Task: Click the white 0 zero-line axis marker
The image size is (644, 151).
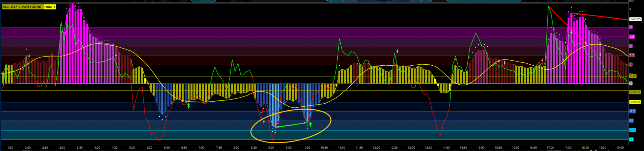Action: pyautogui.click(x=631, y=83)
